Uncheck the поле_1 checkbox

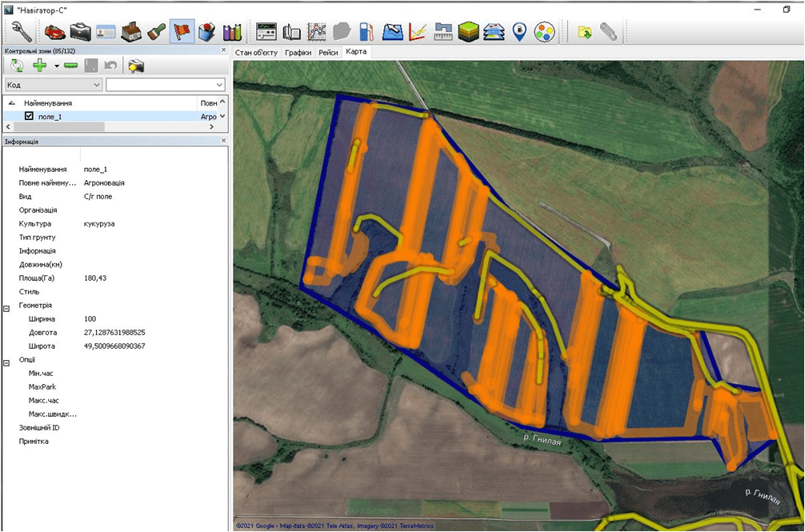30,116
